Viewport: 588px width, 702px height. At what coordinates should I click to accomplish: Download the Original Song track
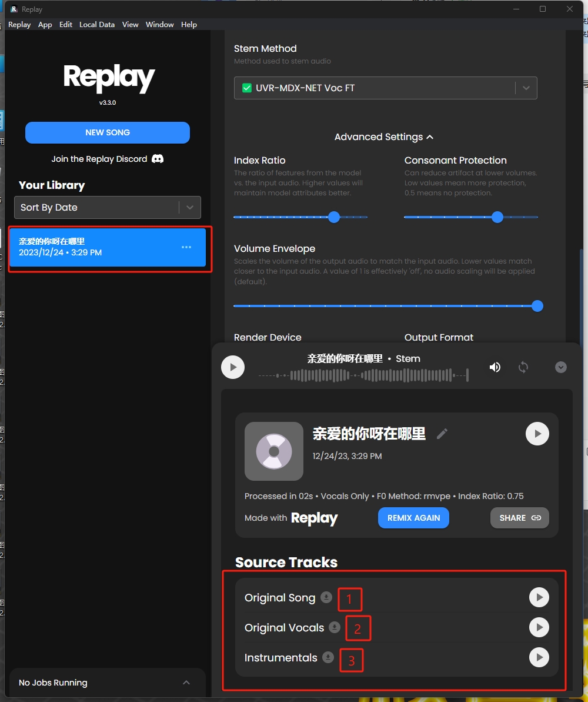[x=326, y=597]
